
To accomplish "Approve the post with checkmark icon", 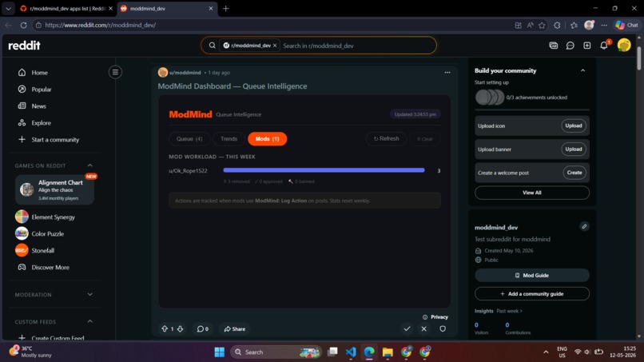I will (407, 328).
